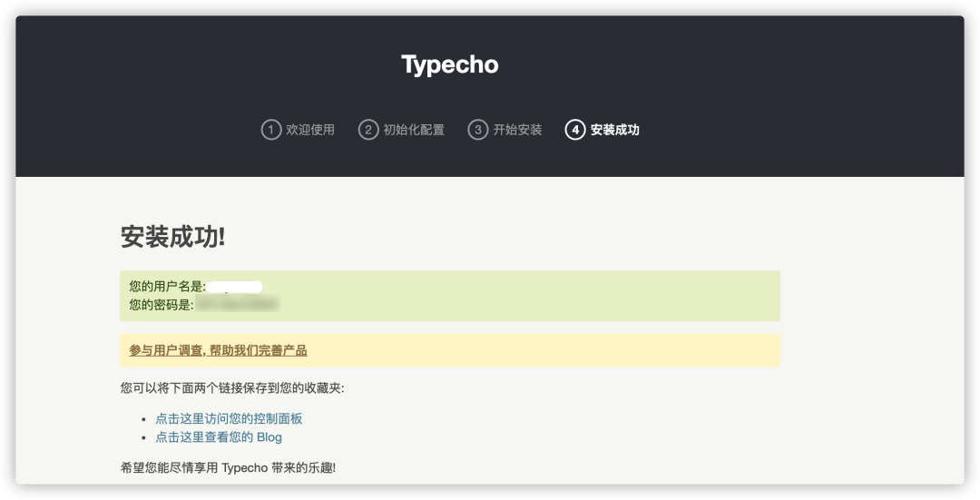Open 点击这里访问您的控制面板 link
Screen dimensions: 980x500
click(x=229, y=418)
